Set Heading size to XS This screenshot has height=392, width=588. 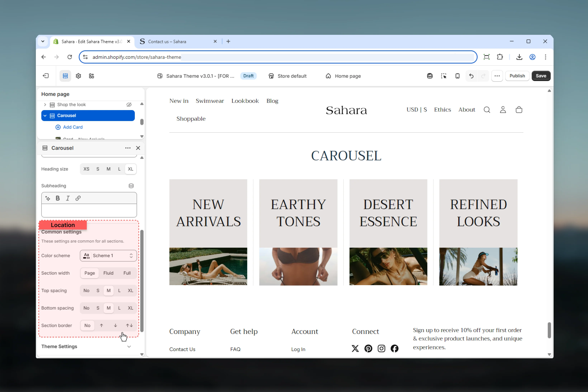86,169
